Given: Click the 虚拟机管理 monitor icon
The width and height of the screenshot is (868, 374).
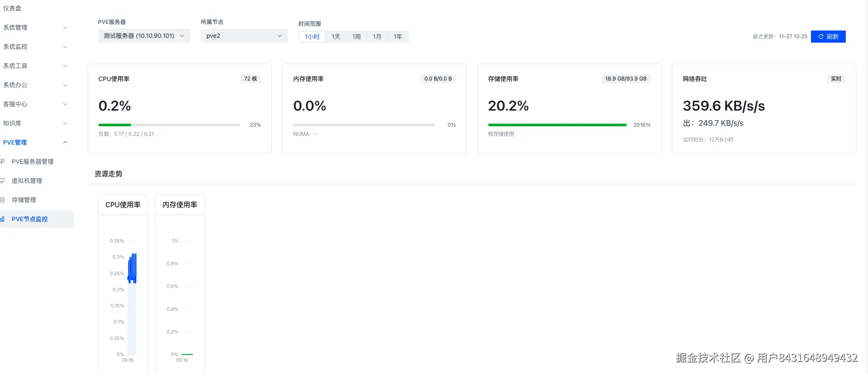Looking at the screenshot, I should coord(2,181).
